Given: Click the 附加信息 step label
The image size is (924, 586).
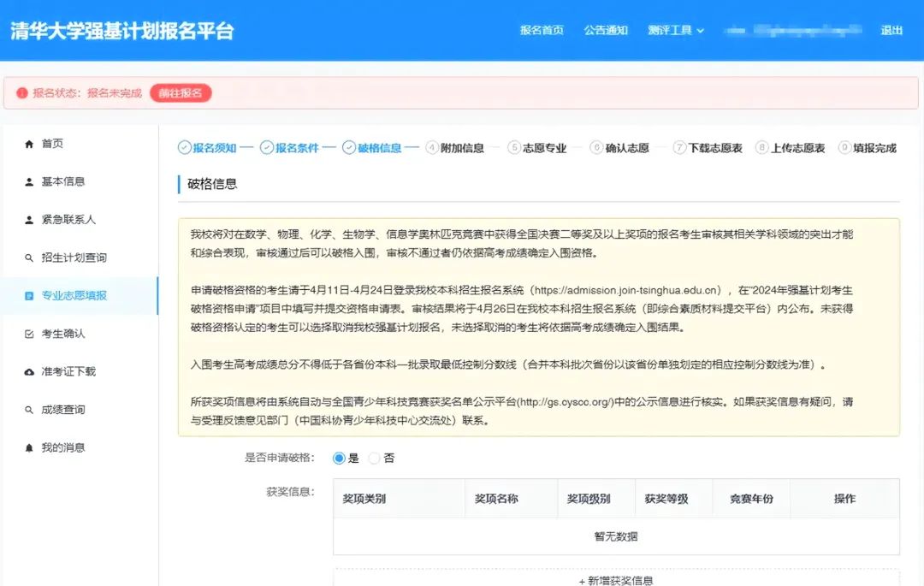Looking at the screenshot, I should [x=462, y=148].
